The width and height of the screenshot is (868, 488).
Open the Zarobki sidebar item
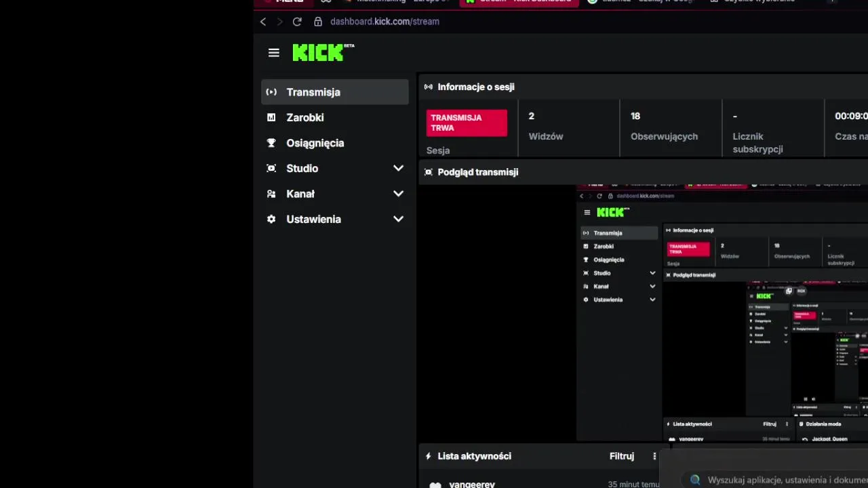335,117
